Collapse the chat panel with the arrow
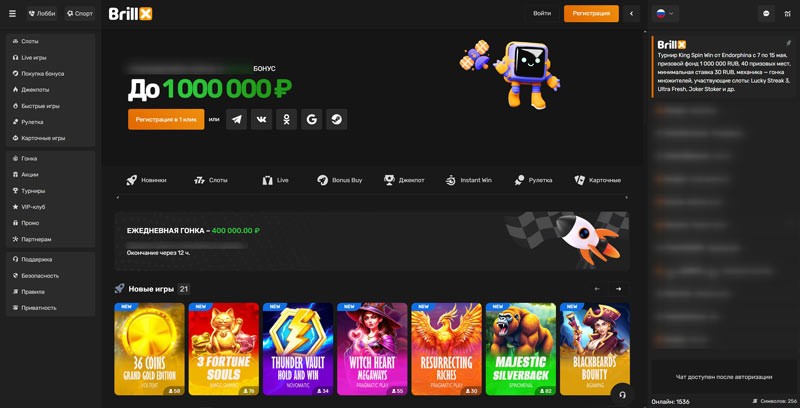The width and height of the screenshot is (800, 408). [631, 14]
